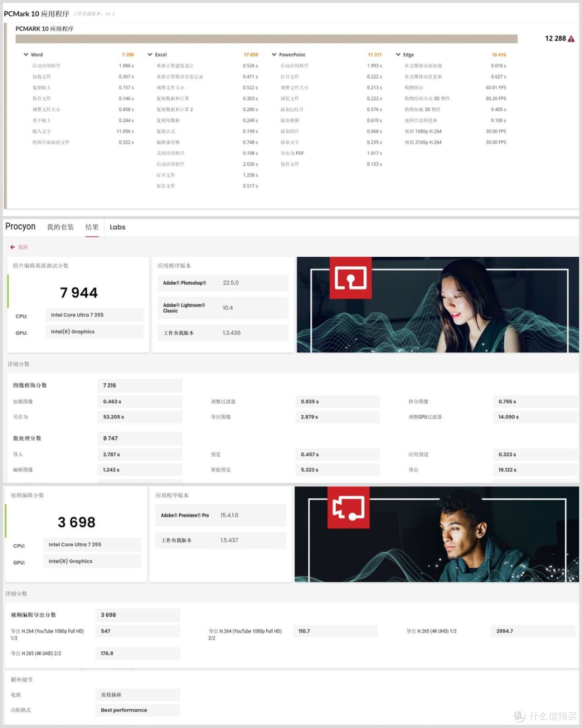This screenshot has width=582, height=728.
Task: Open the video editing man banner image
Action: pyautogui.click(x=436, y=534)
